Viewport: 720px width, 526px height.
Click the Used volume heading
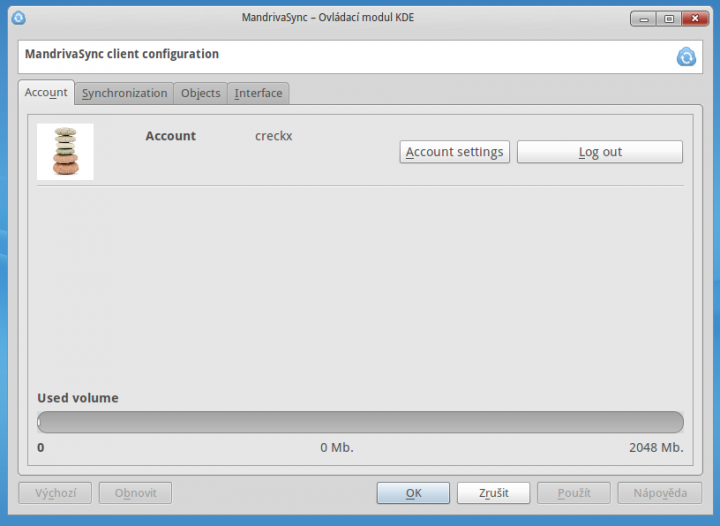click(x=78, y=398)
